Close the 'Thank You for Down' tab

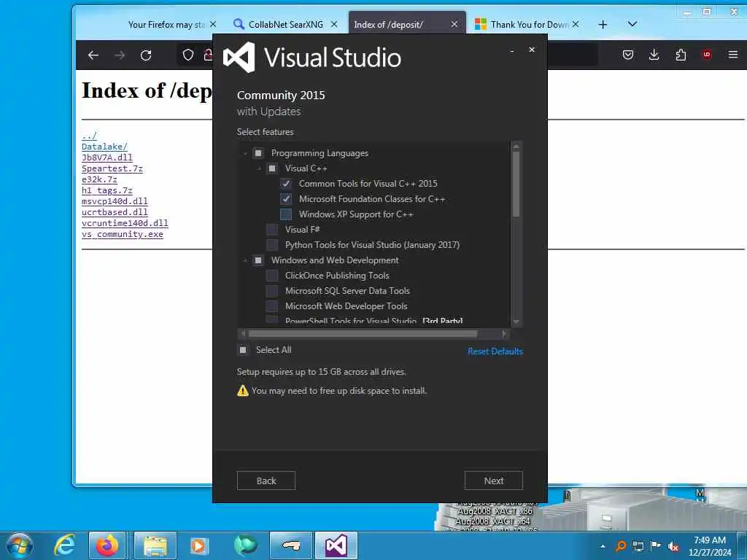coord(576,24)
